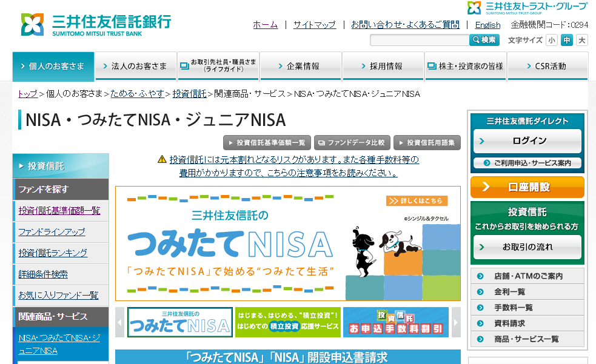The width and height of the screenshot is (596, 364).
Task: Click the large つみたてNISA main banner image
Action: (288, 243)
